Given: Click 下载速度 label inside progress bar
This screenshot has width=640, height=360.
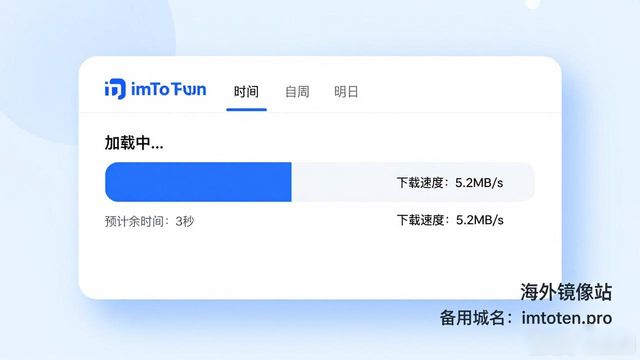Looking at the screenshot, I should [x=450, y=182].
